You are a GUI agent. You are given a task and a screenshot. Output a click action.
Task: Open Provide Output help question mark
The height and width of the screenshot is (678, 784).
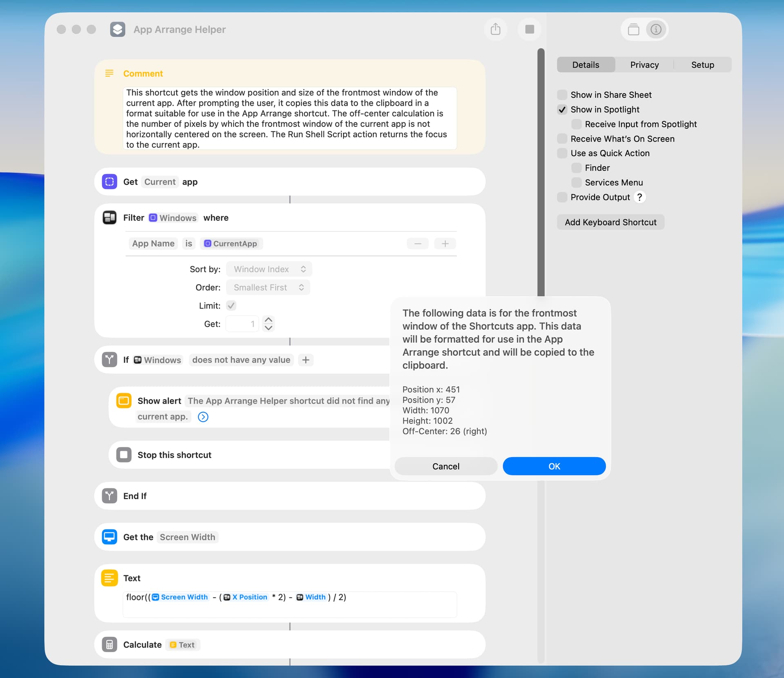pos(639,197)
